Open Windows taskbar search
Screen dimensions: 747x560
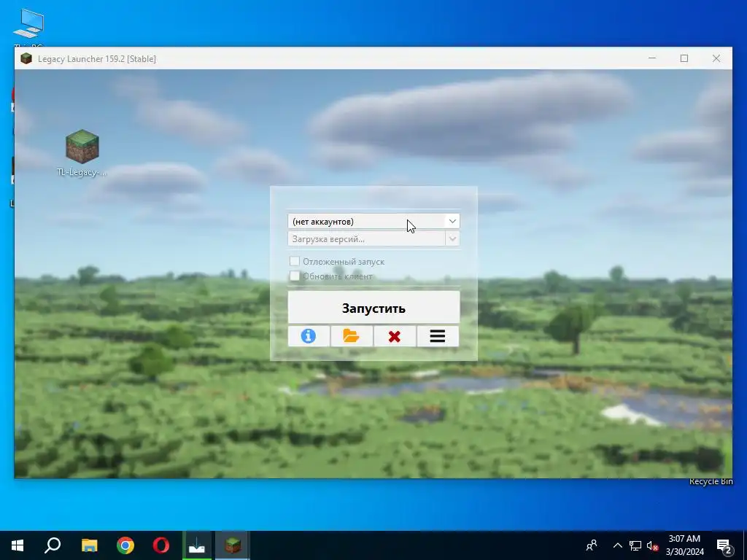coord(53,545)
